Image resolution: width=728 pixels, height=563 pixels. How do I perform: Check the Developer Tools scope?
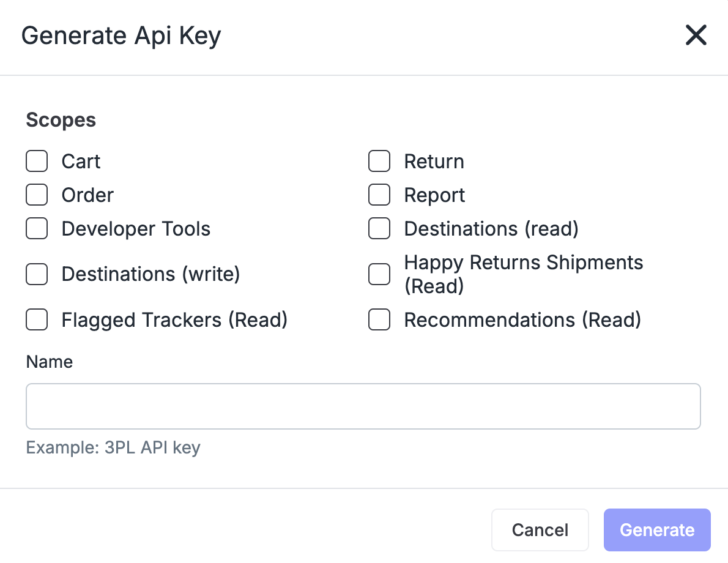pyautogui.click(x=37, y=228)
